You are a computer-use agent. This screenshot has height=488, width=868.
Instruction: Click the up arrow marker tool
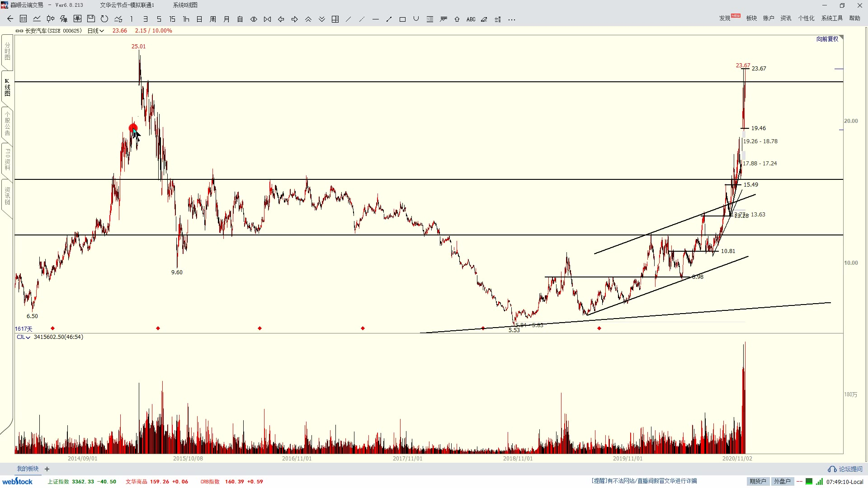click(457, 19)
